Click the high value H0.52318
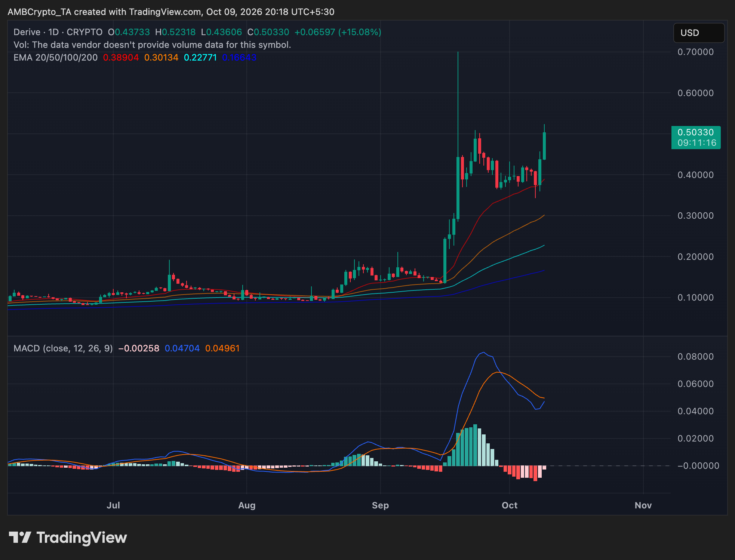Screen dimensions: 735x560 [x=175, y=32]
